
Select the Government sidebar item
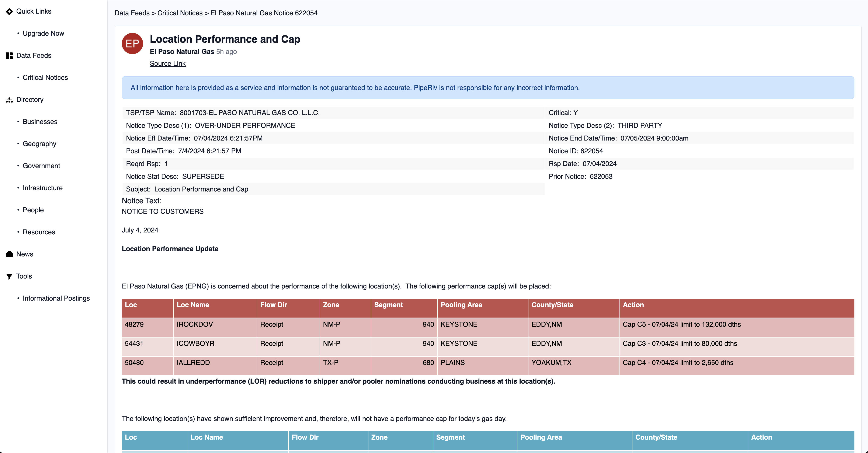(41, 166)
